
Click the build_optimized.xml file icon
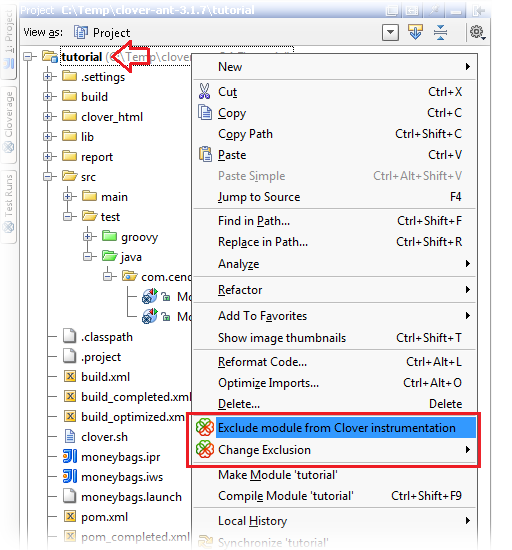(70, 416)
